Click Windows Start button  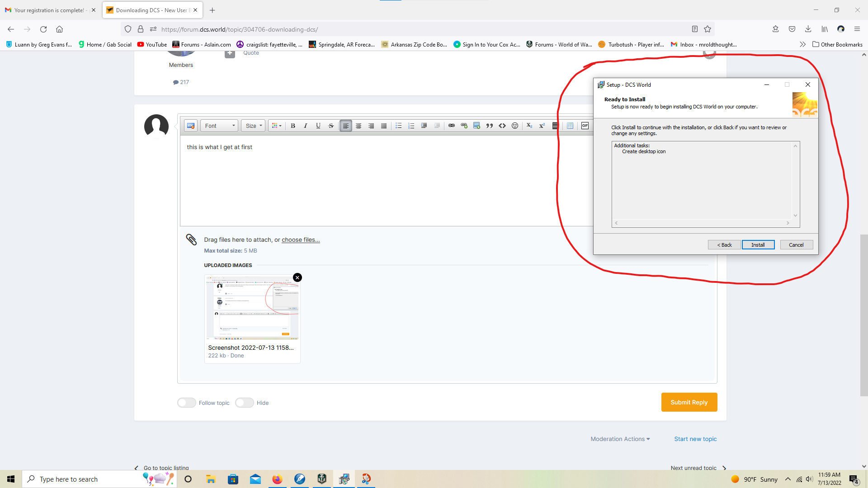point(11,479)
